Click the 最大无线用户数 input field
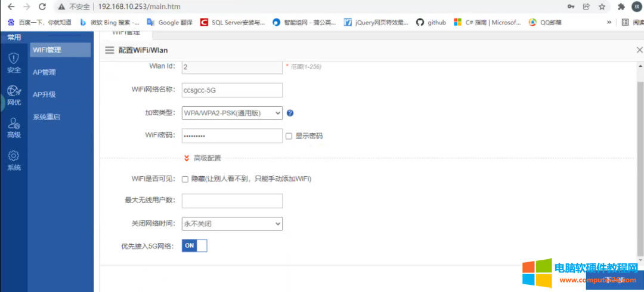Image resolution: width=644 pixels, height=292 pixels. pyautogui.click(x=232, y=201)
